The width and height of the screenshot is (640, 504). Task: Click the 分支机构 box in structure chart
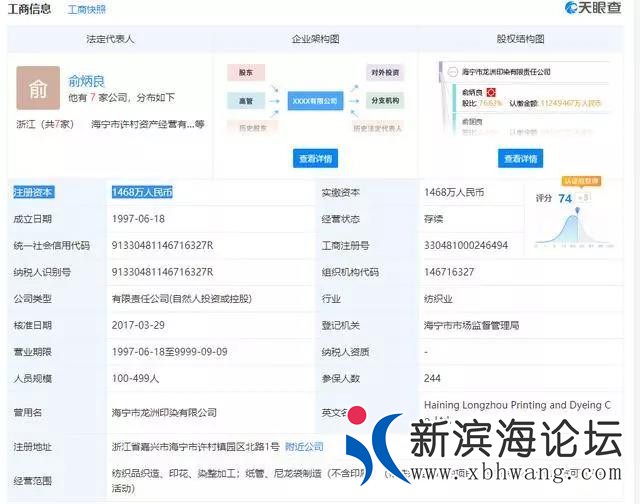coord(385,100)
